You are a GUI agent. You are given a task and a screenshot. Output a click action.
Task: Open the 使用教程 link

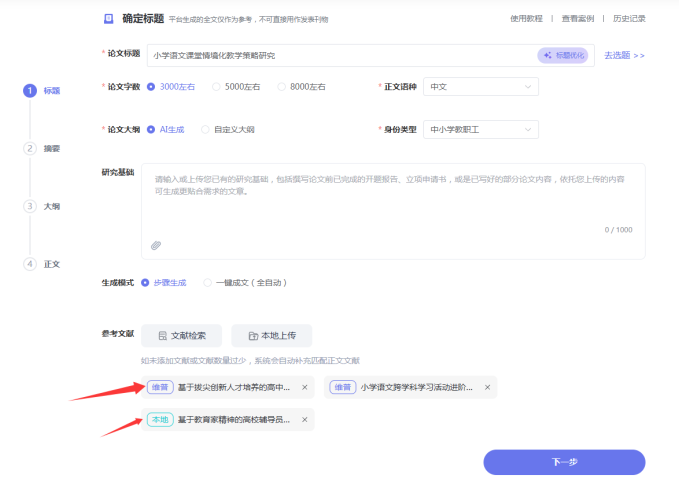tap(526, 19)
